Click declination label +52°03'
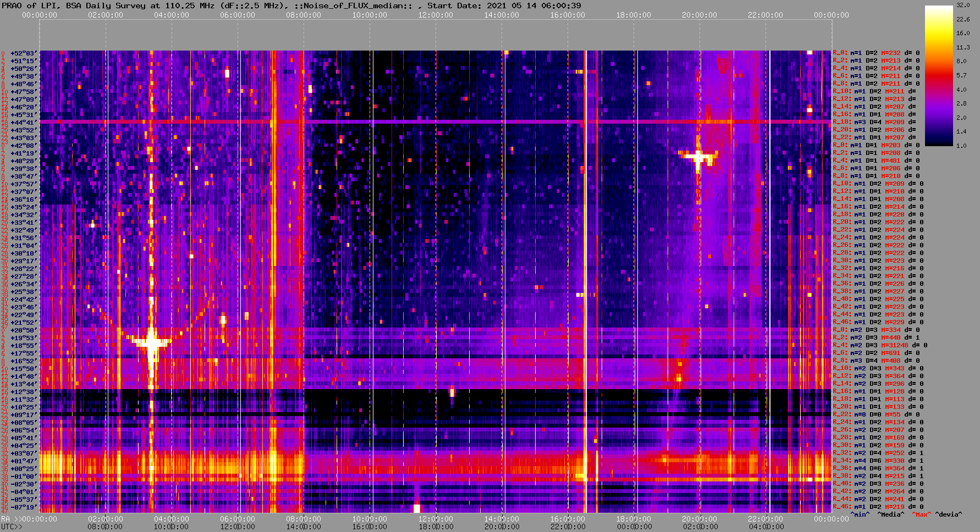This screenshot has height=532, width=980. [24, 53]
